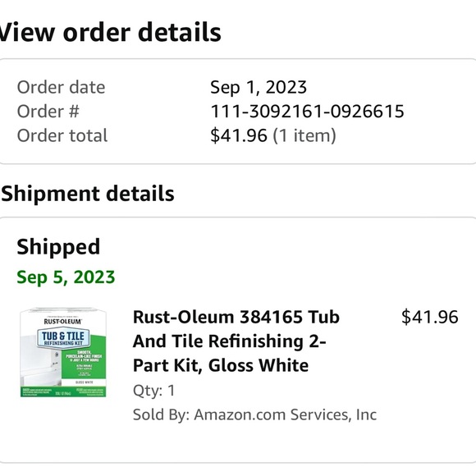Click the order total $41.96 amount
The image size is (476, 476).
239,135
